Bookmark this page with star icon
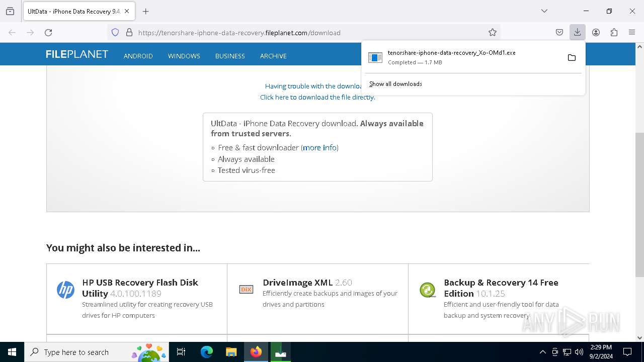 tap(493, 32)
